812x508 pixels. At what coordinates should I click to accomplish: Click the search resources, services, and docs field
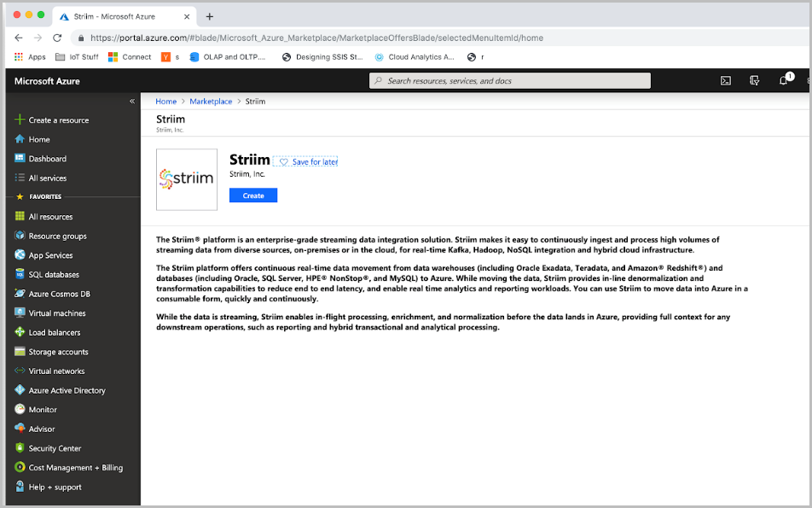[x=509, y=80]
